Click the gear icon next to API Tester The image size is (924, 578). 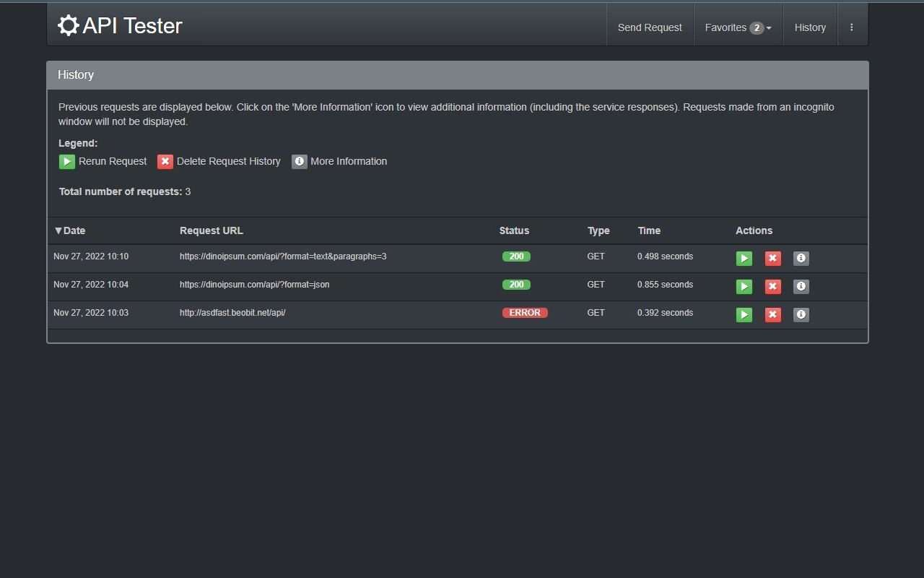pos(68,25)
